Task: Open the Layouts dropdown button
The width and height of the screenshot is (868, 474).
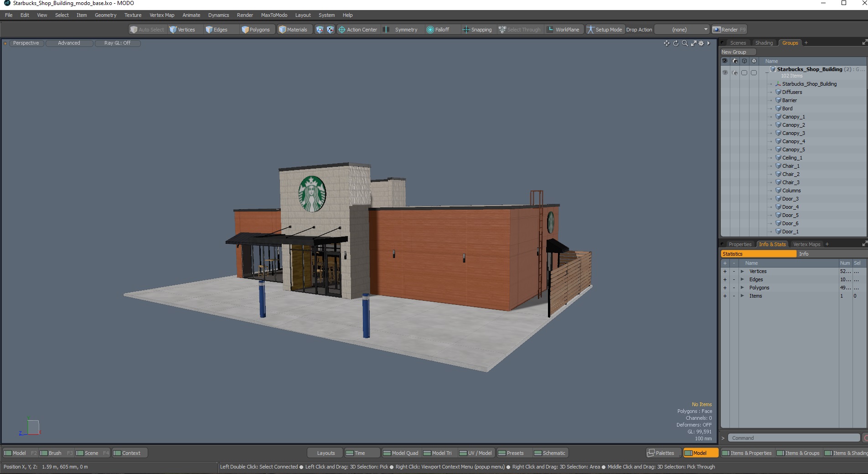Action: pos(325,453)
